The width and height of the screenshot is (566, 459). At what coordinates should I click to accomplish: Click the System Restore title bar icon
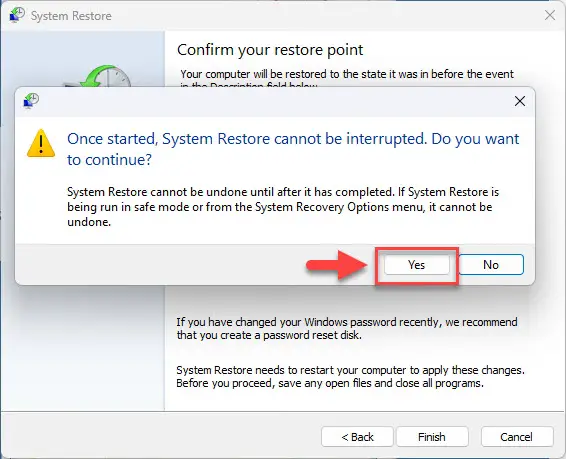[x=17, y=15]
